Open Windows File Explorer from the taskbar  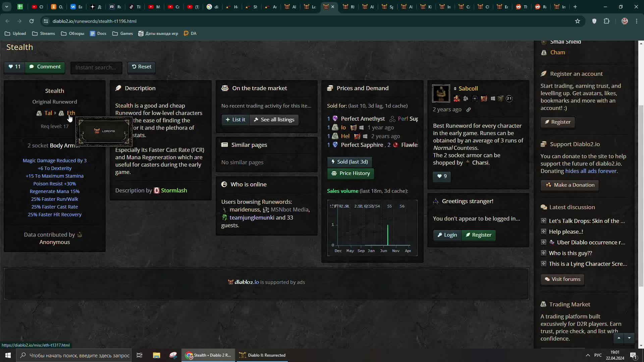pyautogui.click(x=156, y=355)
